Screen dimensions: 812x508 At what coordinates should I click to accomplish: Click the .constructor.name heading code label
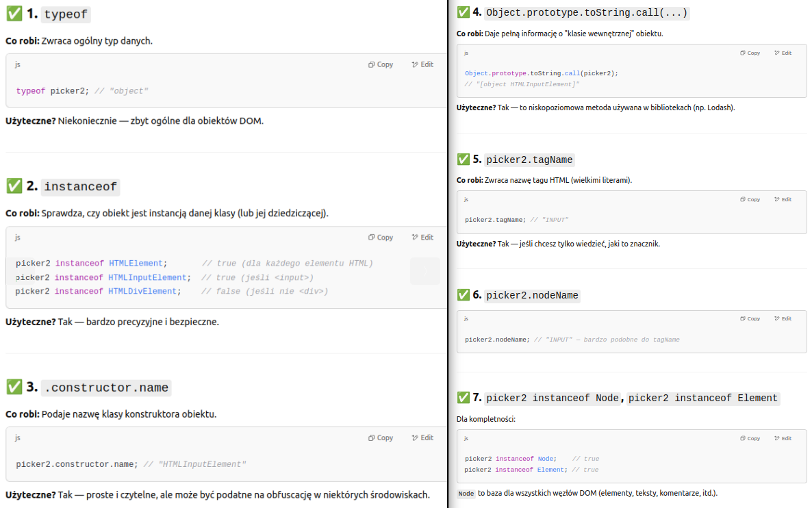(x=106, y=388)
